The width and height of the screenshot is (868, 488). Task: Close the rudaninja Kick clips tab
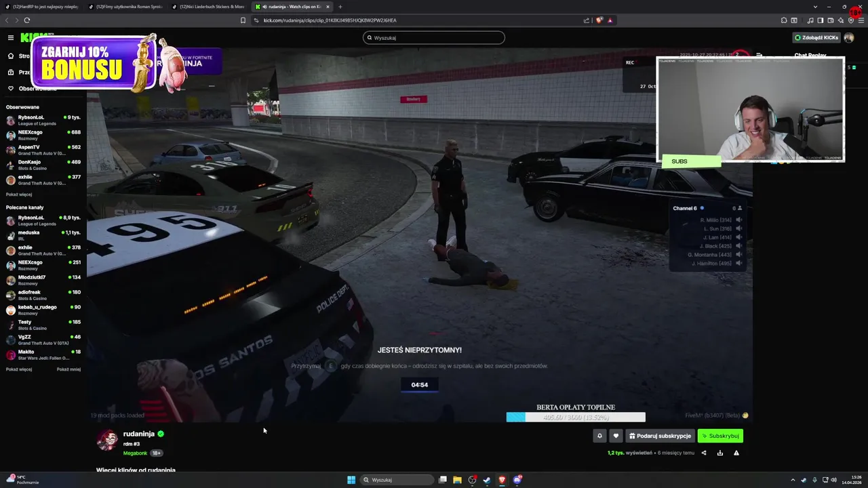tap(328, 7)
